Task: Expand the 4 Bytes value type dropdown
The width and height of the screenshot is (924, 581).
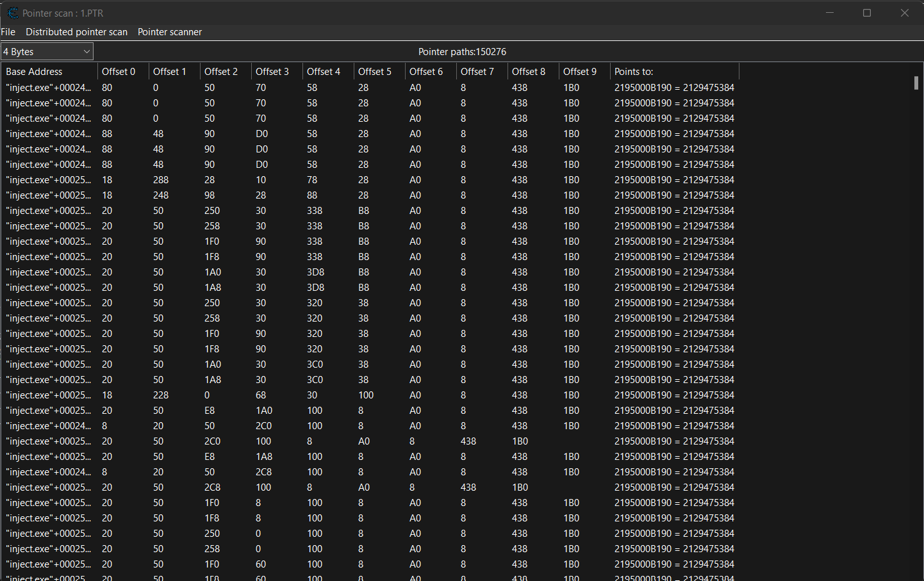Action: 47,52
